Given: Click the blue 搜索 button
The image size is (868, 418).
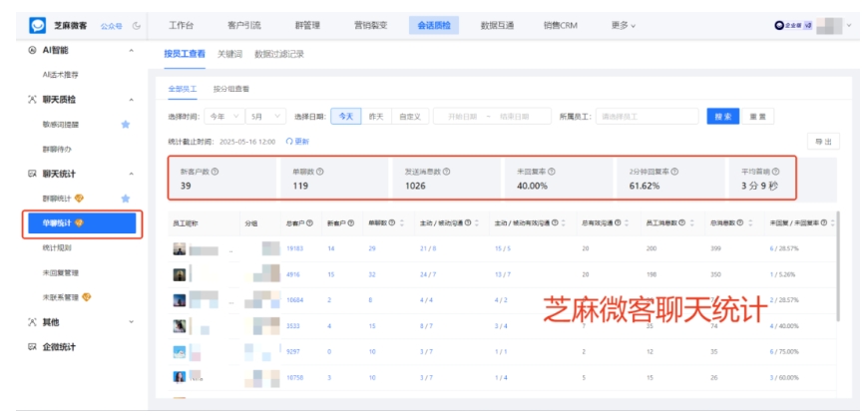Looking at the screenshot, I should click(x=723, y=117).
